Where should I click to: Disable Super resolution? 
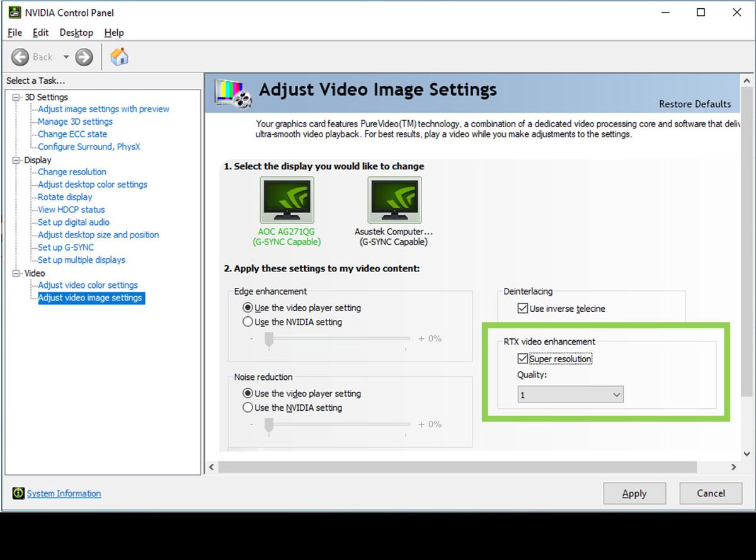coord(523,358)
